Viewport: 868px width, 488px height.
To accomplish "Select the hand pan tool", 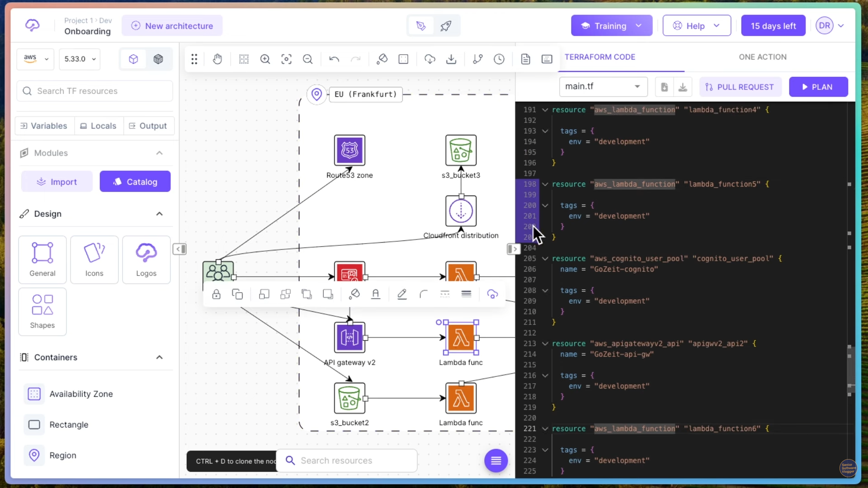I will coord(217,59).
